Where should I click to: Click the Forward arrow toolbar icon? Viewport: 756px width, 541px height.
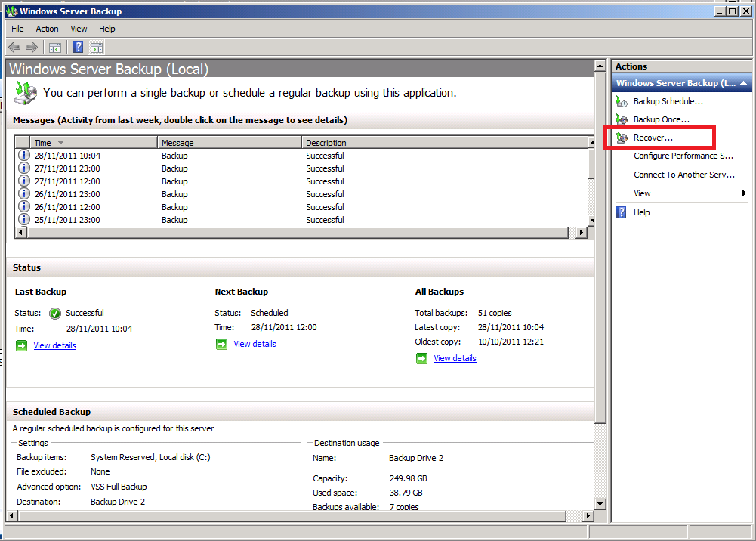point(32,48)
